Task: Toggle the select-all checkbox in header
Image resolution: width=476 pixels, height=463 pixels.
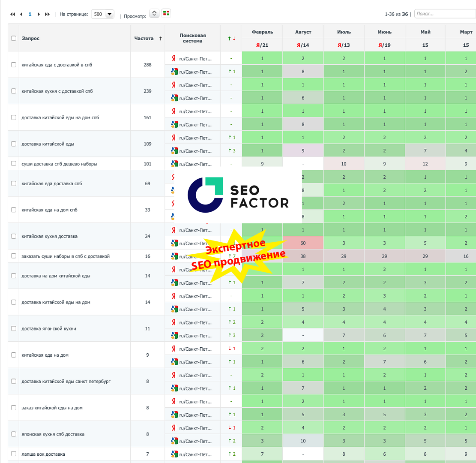Action: point(14,38)
